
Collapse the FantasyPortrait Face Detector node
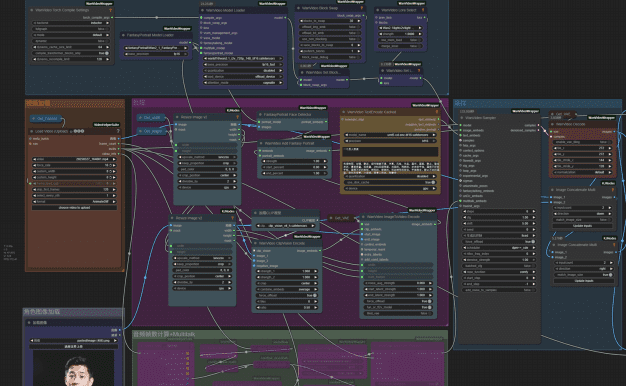260,115
